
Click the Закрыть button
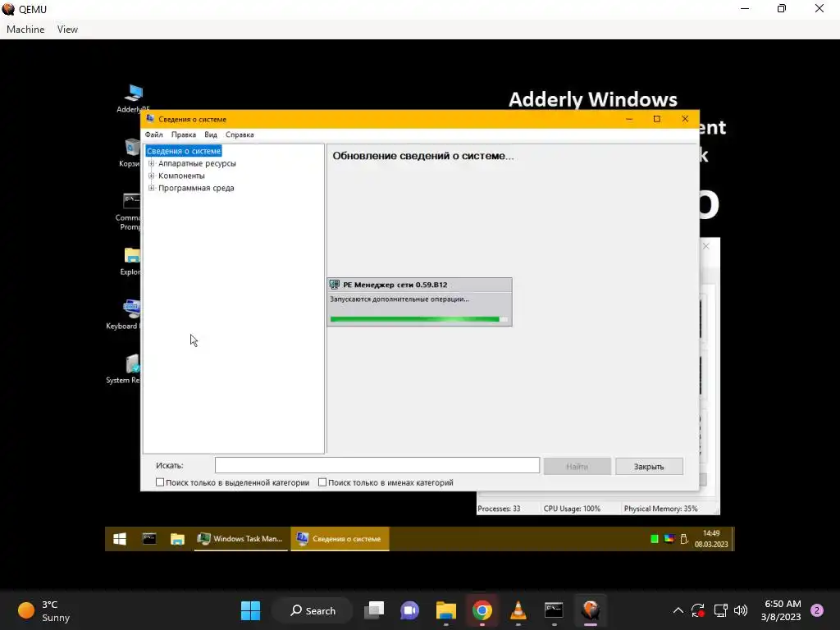point(649,466)
